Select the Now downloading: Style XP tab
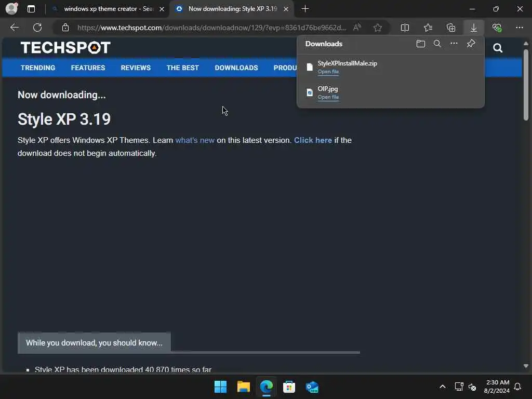The image size is (532, 399). (232, 9)
